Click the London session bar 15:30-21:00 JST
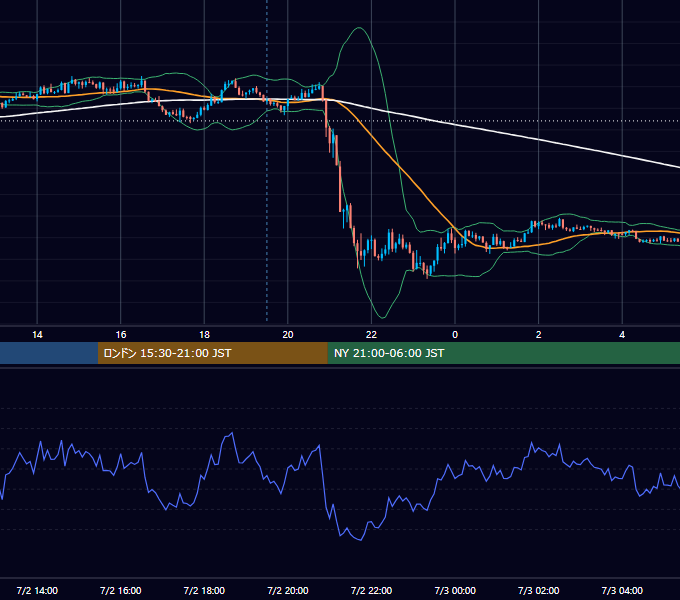 [x=212, y=353]
